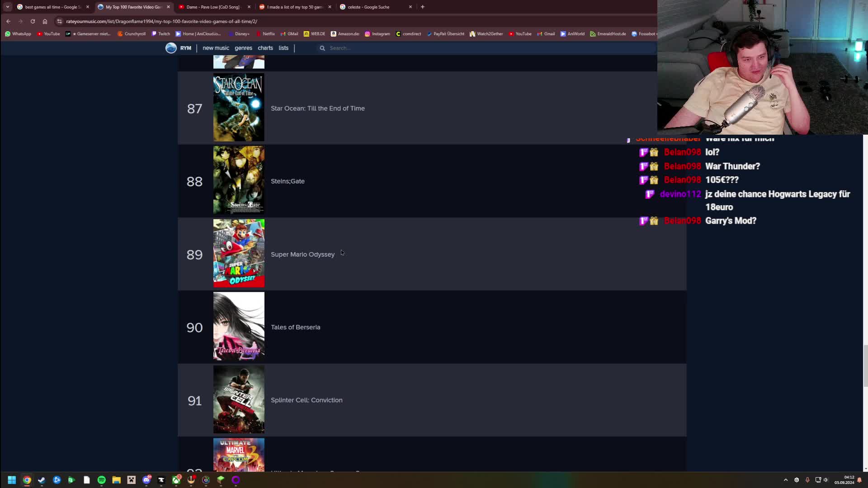Open the Super Mario Odyssey link

pos(302,254)
